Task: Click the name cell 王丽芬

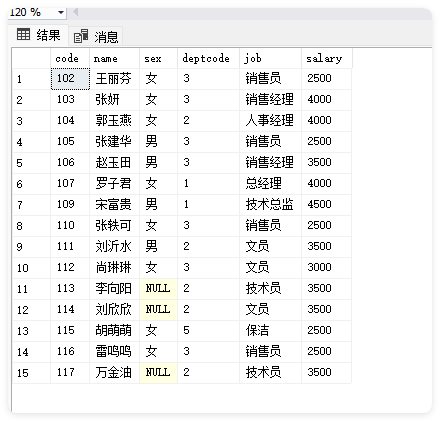Action: click(x=114, y=79)
